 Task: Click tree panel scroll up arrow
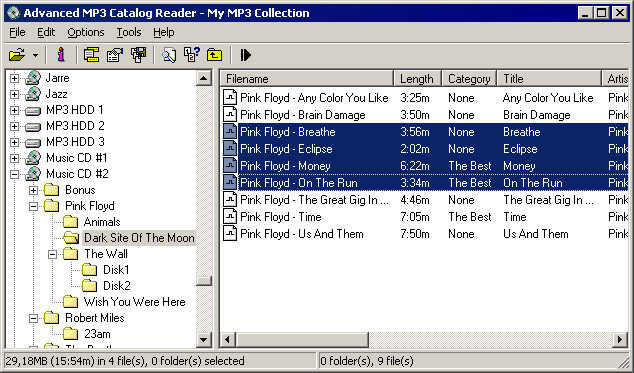(204, 78)
